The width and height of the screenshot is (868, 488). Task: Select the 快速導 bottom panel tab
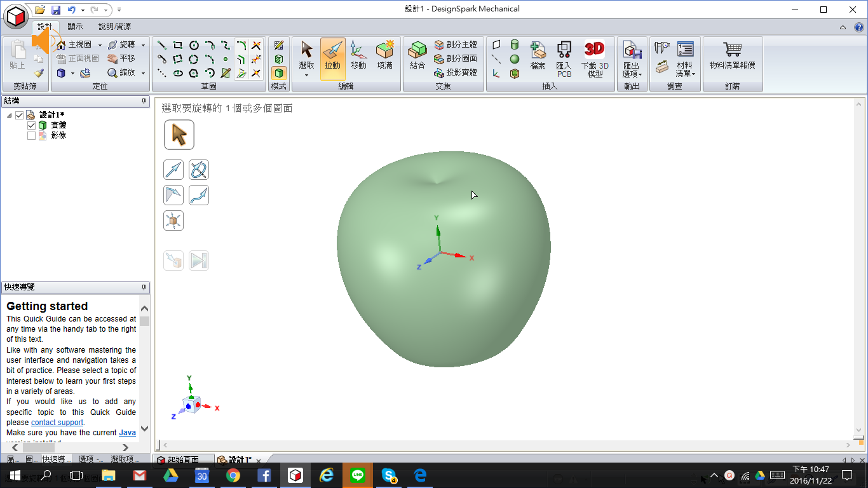[56, 459]
